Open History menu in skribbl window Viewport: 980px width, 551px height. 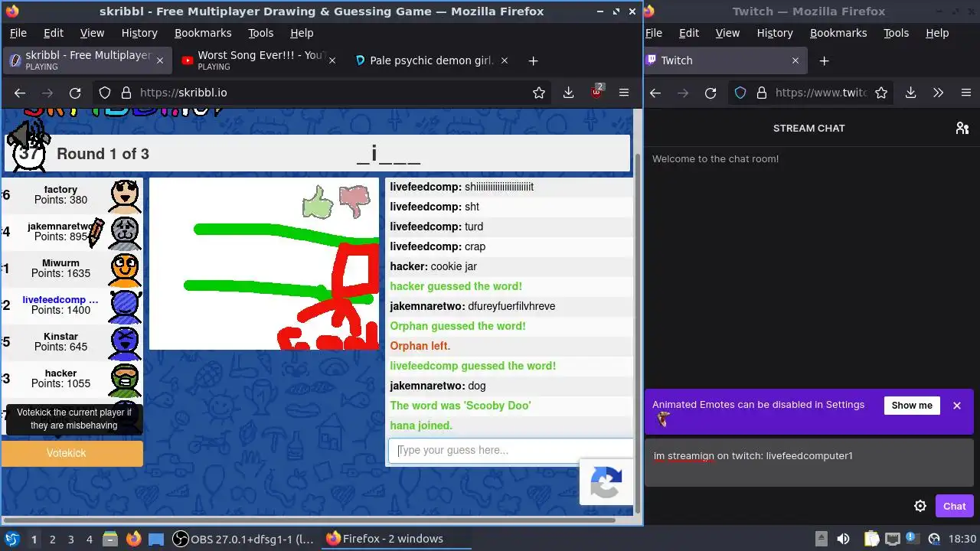pyautogui.click(x=139, y=33)
